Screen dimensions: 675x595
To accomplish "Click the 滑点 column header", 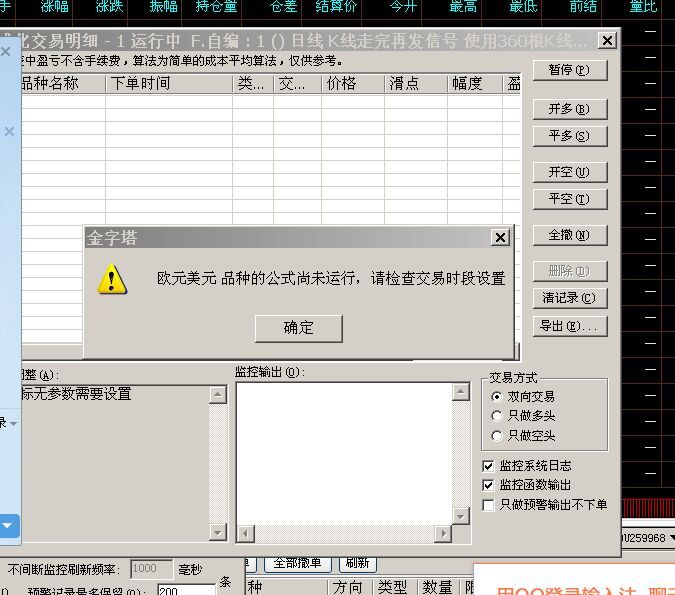I will [x=416, y=84].
